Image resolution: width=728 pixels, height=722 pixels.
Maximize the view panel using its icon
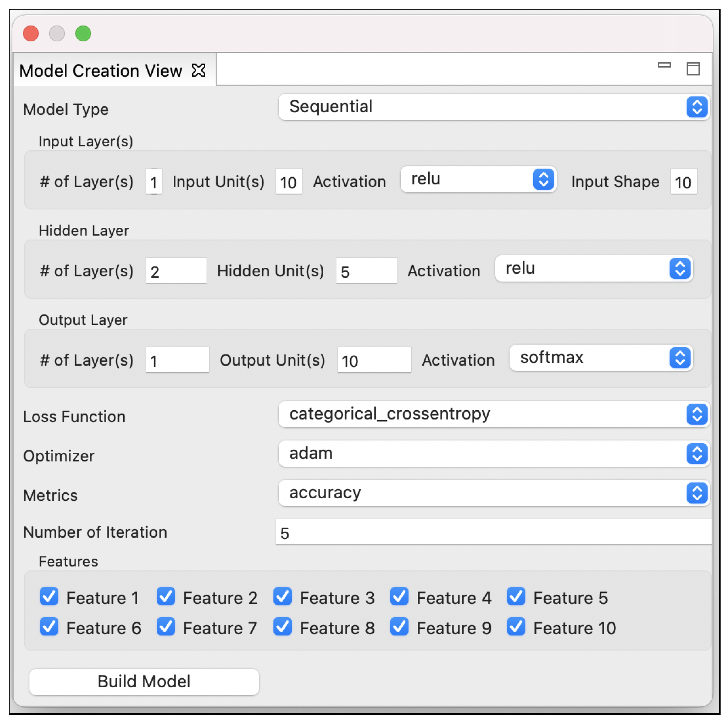pos(693,69)
